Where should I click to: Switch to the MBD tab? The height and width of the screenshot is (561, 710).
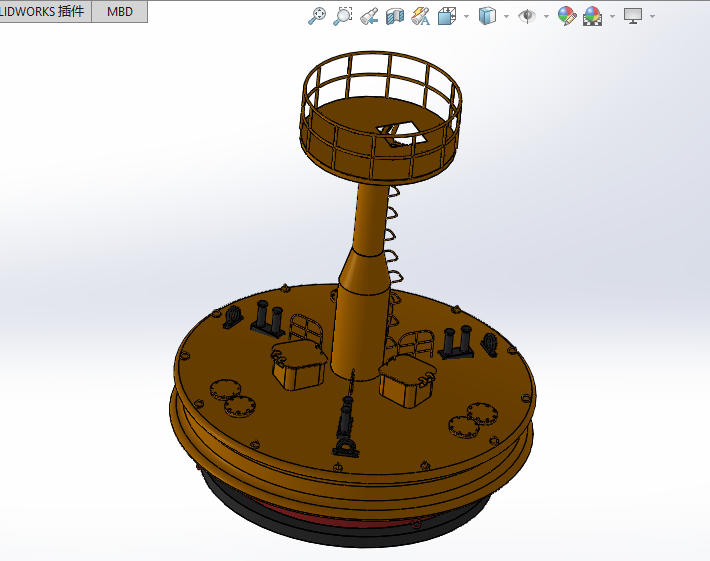[120, 11]
